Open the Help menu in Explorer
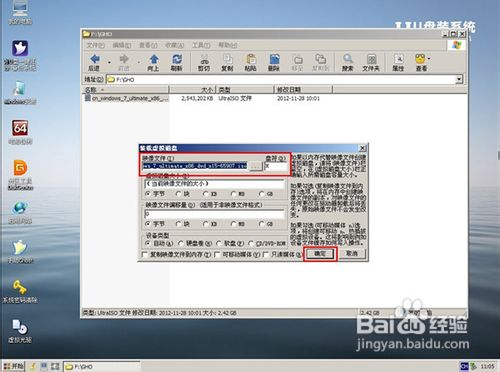The height and width of the screenshot is (372, 500). [x=228, y=45]
